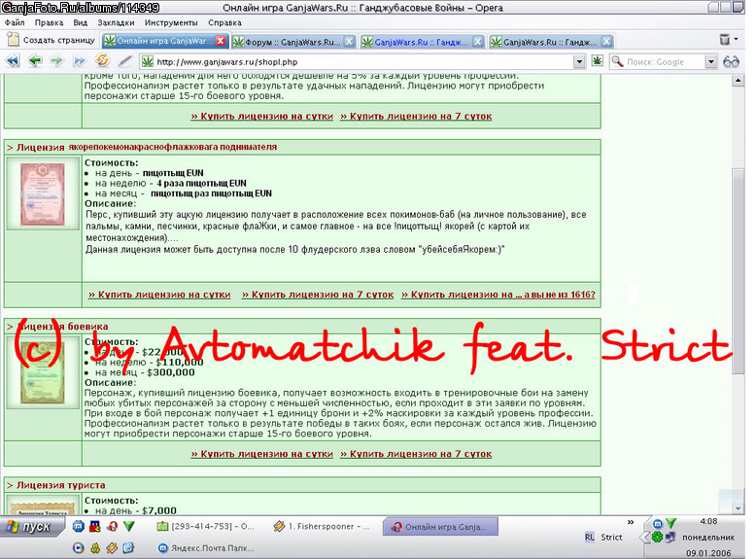
Task: Click the network computers tray icon
Action: (670, 537)
